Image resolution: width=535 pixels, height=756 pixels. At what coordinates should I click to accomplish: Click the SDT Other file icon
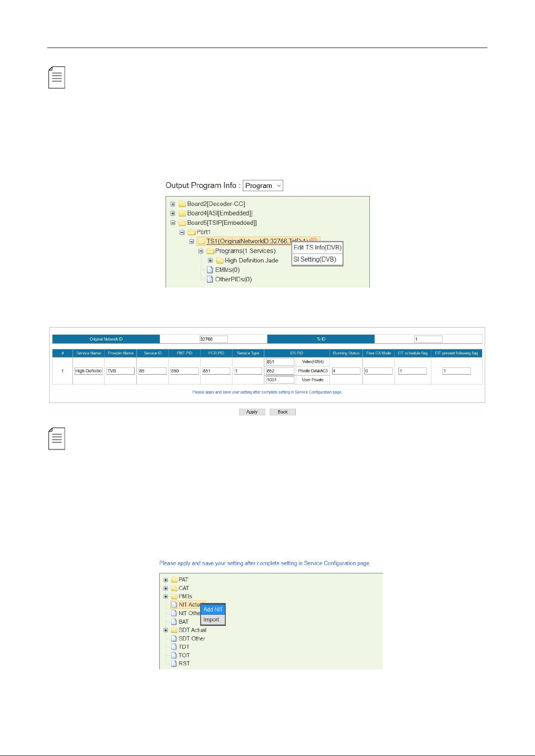point(174,638)
